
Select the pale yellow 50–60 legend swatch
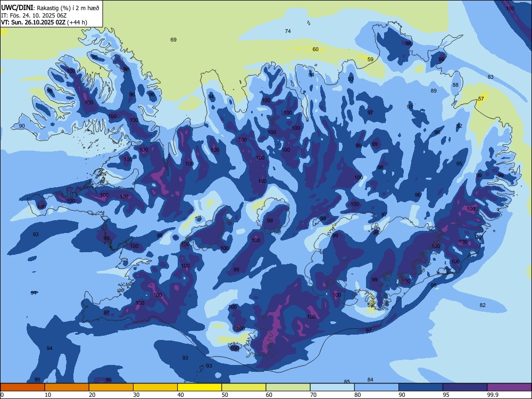(x=244, y=387)
